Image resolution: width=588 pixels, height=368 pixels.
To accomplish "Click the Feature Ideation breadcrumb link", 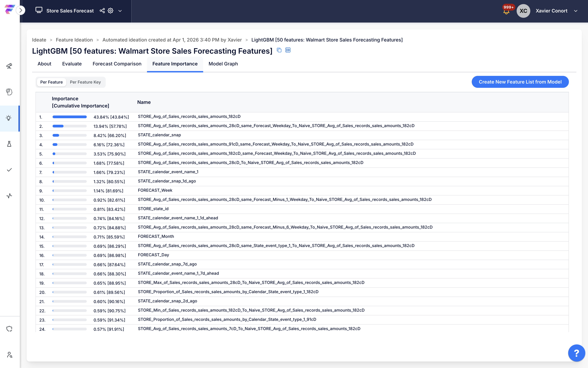I will pyautogui.click(x=74, y=40).
